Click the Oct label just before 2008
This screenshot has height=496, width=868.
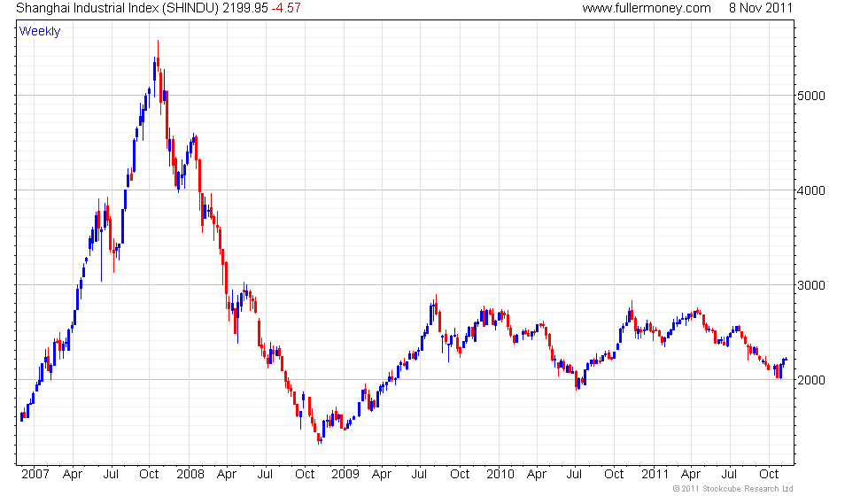click(149, 475)
